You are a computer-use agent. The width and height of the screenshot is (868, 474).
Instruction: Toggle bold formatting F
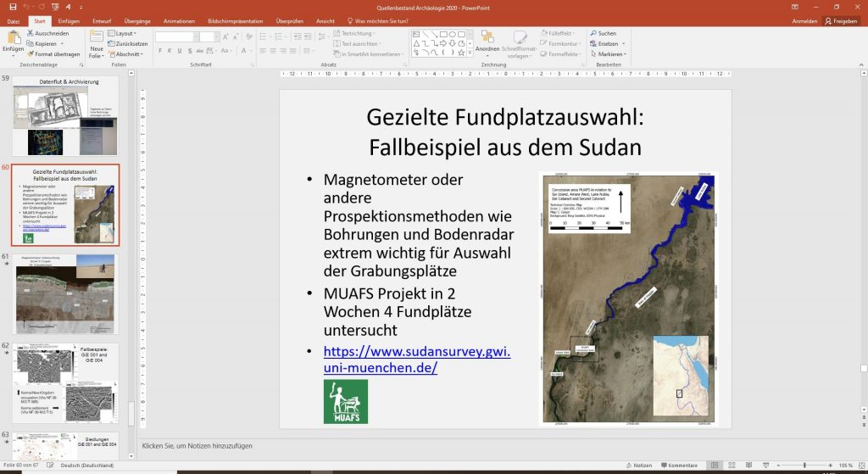[160, 51]
